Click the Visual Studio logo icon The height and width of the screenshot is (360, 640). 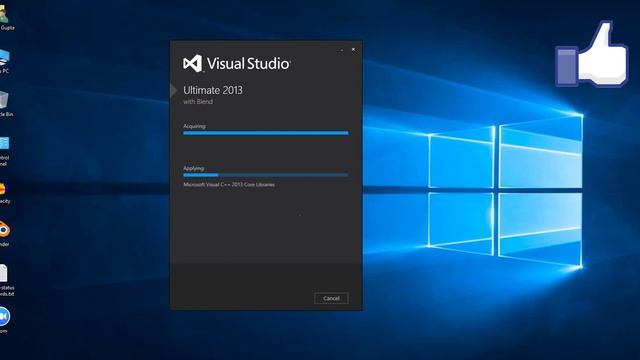click(192, 63)
